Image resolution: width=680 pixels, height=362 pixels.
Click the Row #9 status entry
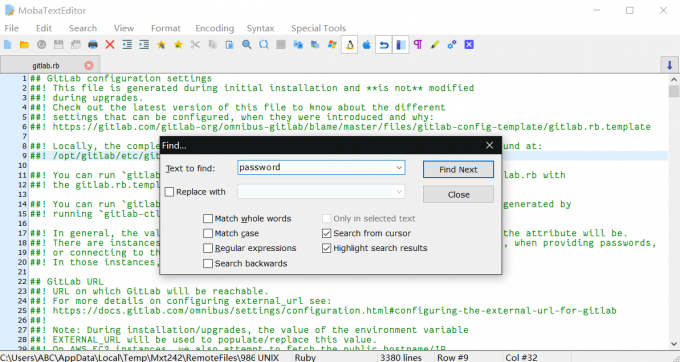[452, 358]
